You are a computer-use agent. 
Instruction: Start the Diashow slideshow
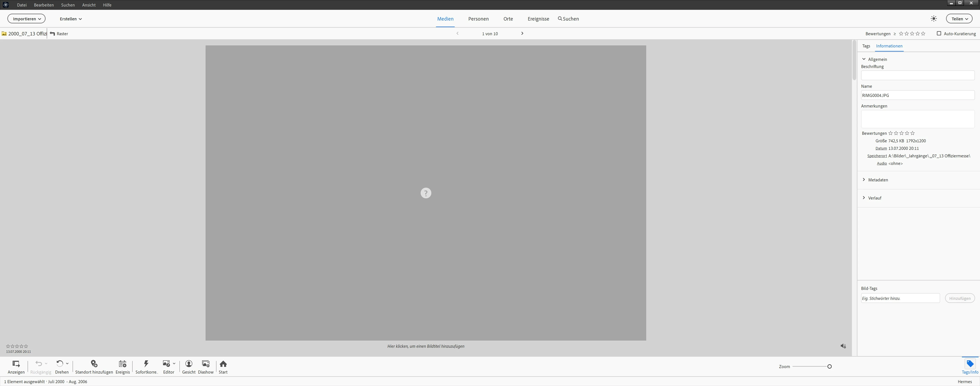pos(206,364)
